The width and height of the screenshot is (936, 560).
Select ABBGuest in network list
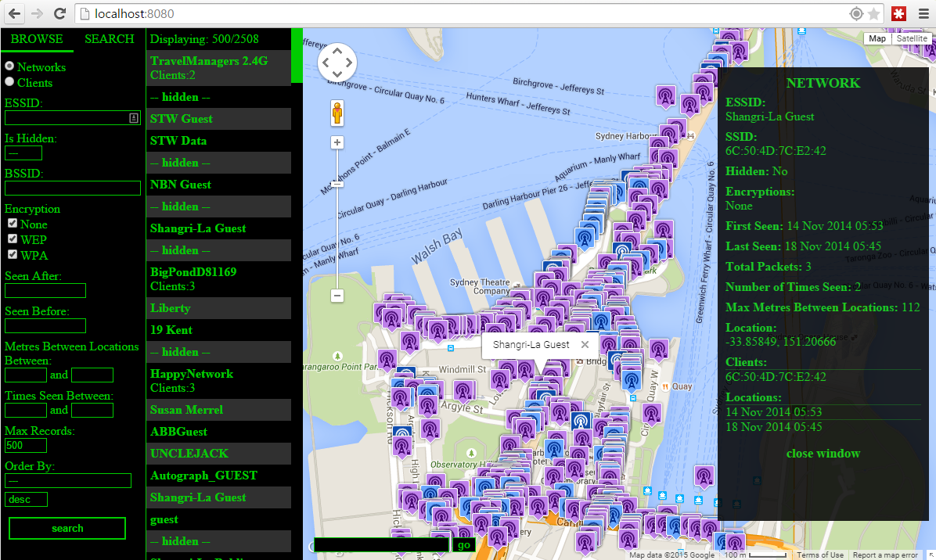coord(218,432)
